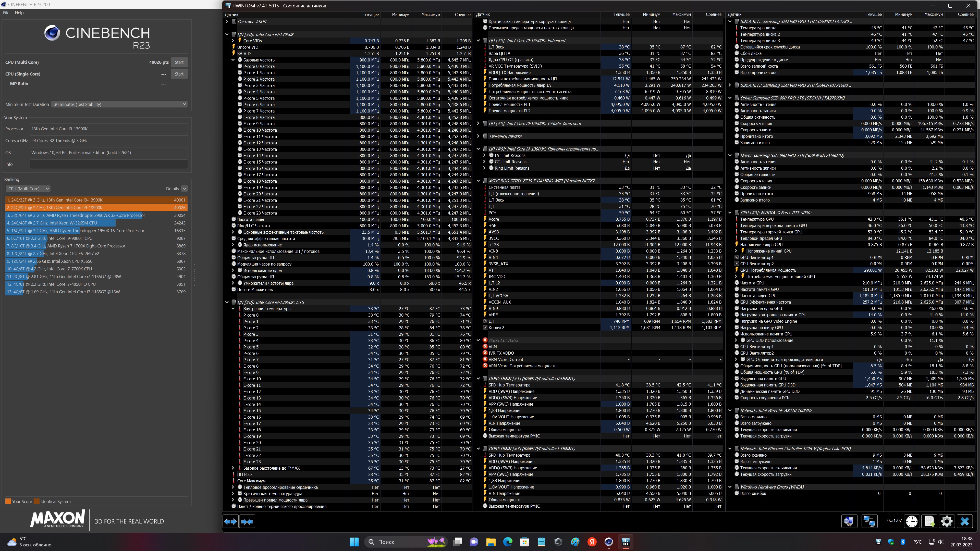Click the shrink columns arrows icon
Image resolution: width=980 pixels, height=551 pixels.
247,522
